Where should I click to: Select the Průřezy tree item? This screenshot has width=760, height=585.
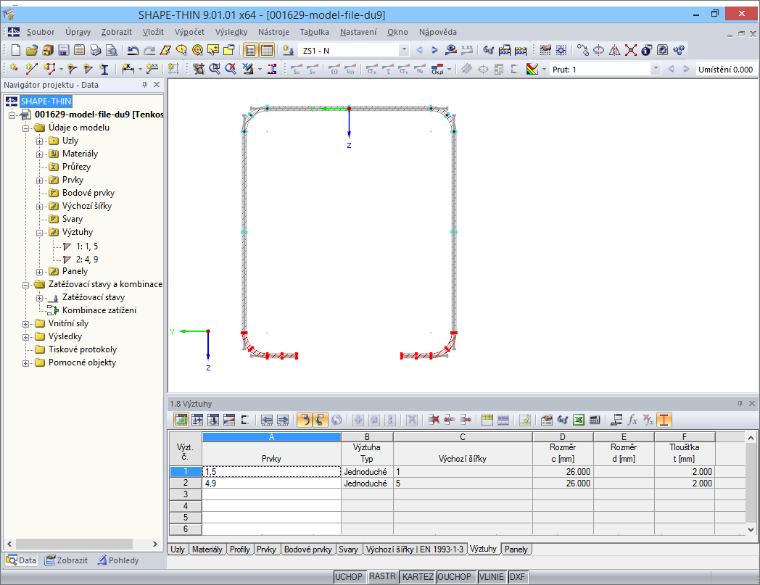tap(76, 167)
